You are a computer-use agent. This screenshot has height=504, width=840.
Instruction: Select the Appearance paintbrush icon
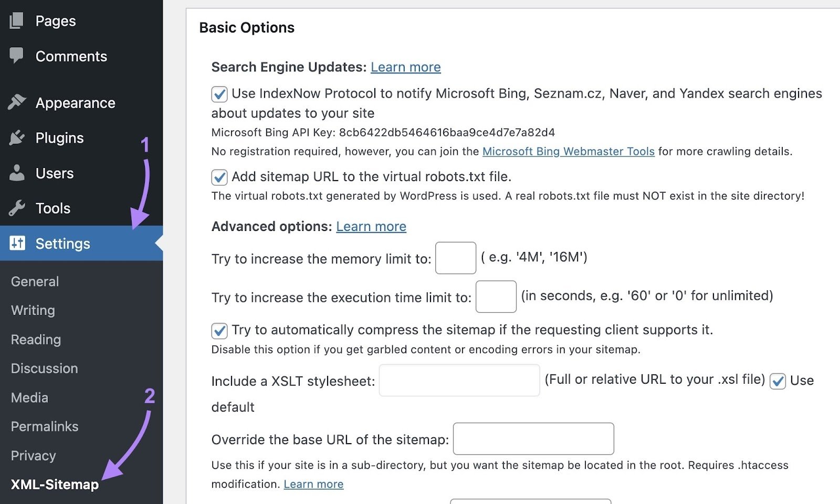click(x=17, y=102)
